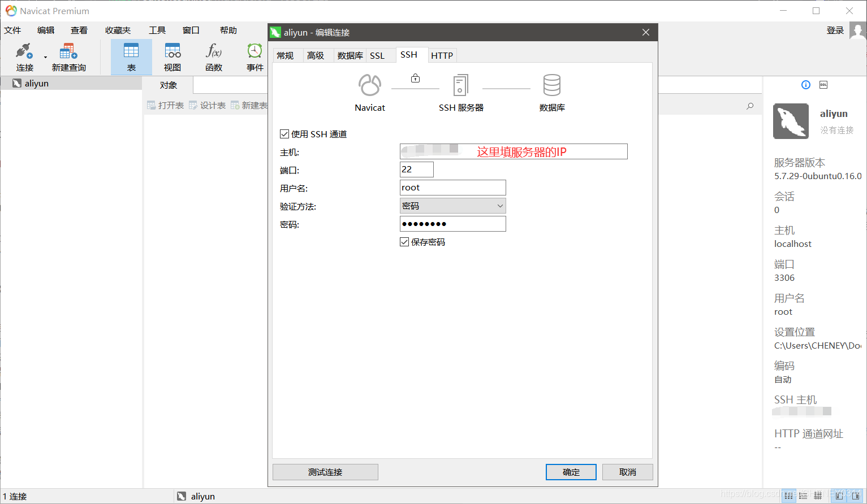Switch to the 常规 tab in dialog
This screenshot has height=504, width=867.
(x=285, y=55)
